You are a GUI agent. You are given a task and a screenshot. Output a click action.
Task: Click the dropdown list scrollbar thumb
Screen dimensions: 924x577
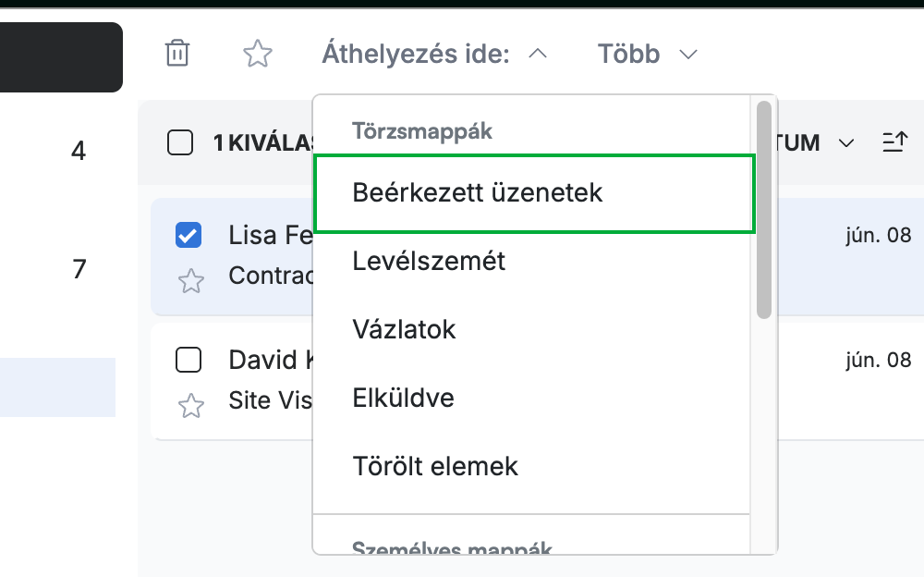[764, 210]
